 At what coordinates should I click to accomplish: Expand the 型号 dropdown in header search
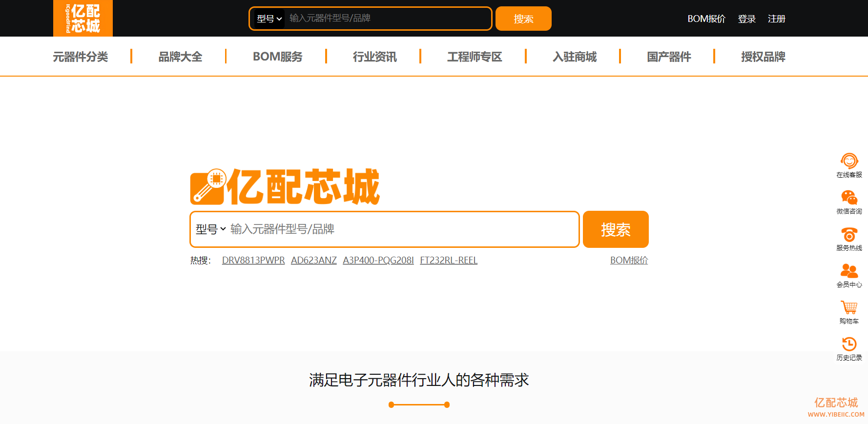(x=269, y=19)
